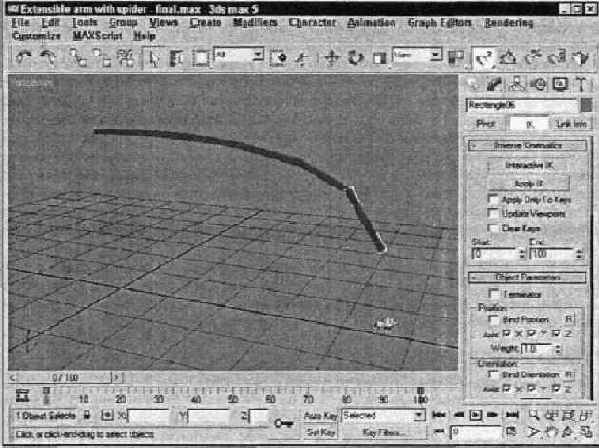Open the MAXScript menu
Screen dimensions: 599x448
97,36
